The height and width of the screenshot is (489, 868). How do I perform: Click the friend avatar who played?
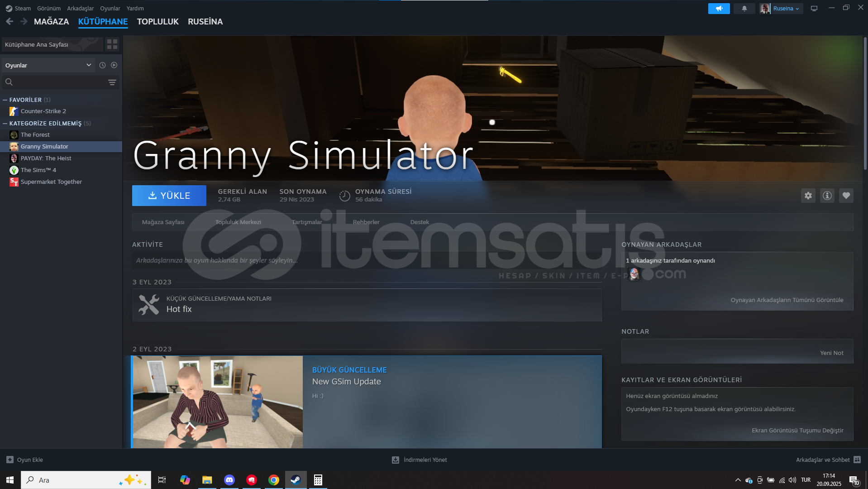tap(634, 274)
